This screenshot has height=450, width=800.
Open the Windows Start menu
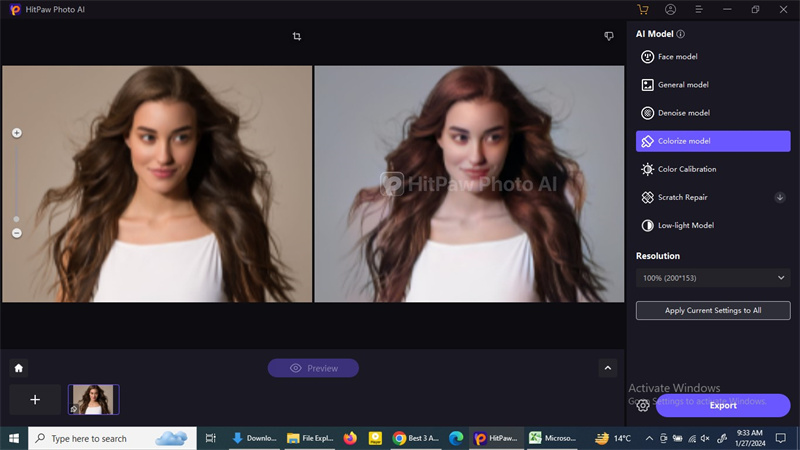pos(14,438)
